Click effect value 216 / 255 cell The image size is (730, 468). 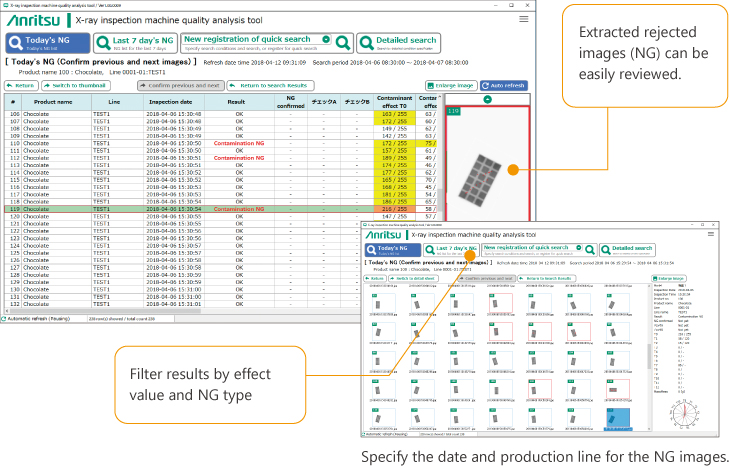394,209
